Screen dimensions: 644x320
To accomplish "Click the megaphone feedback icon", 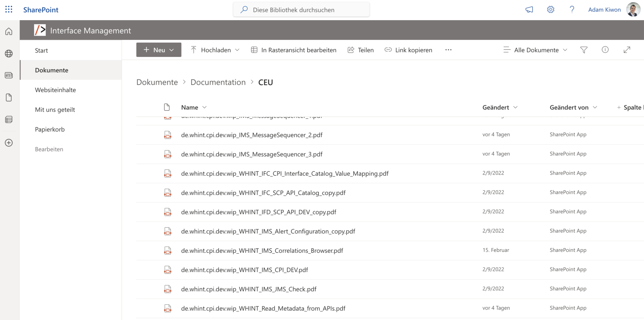I will (x=529, y=10).
